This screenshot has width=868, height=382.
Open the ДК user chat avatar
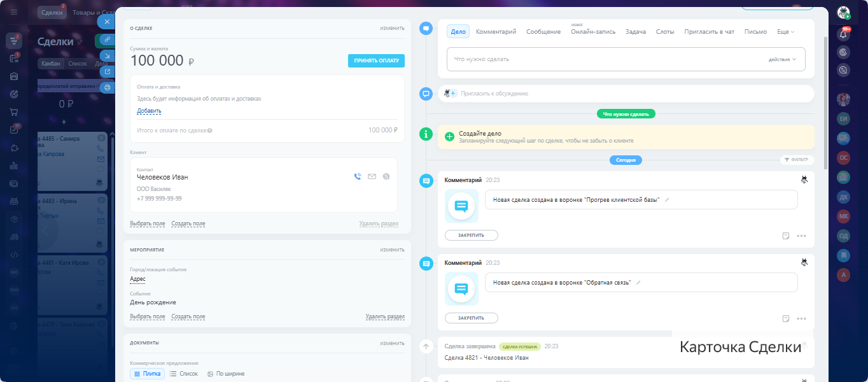click(x=843, y=197)
